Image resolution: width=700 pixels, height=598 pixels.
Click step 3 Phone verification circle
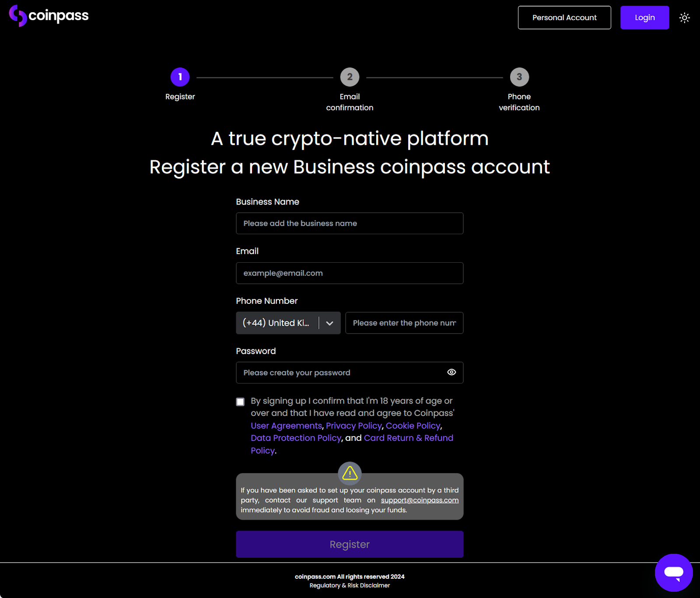click(x=519, y=77)
